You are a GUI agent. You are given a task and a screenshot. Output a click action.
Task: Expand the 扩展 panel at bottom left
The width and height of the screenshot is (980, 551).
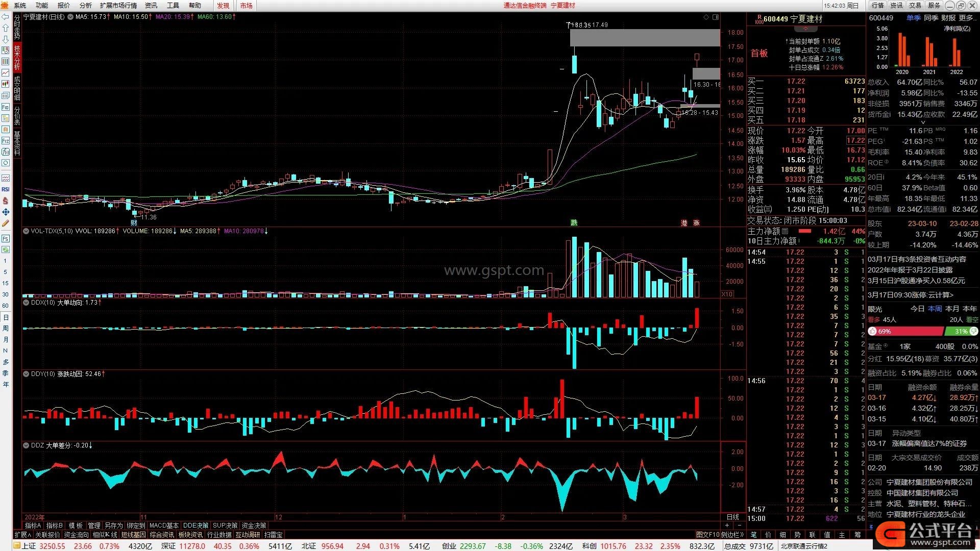tap(23, 535)
